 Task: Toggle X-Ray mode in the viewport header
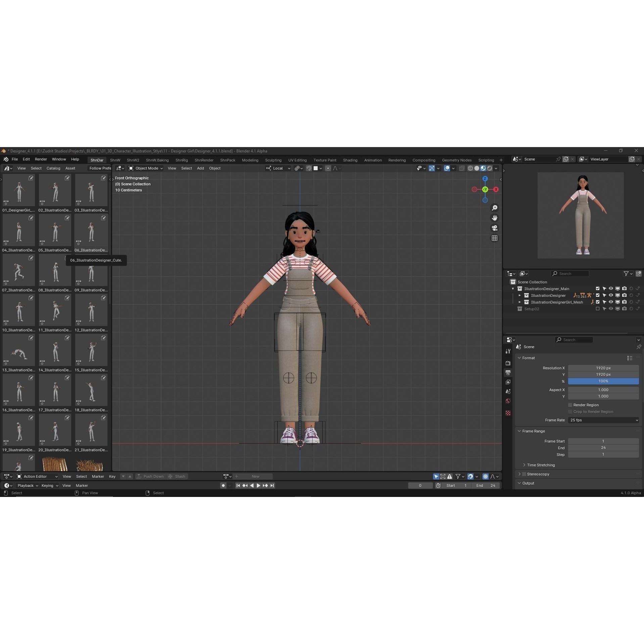tap(462, 168)
